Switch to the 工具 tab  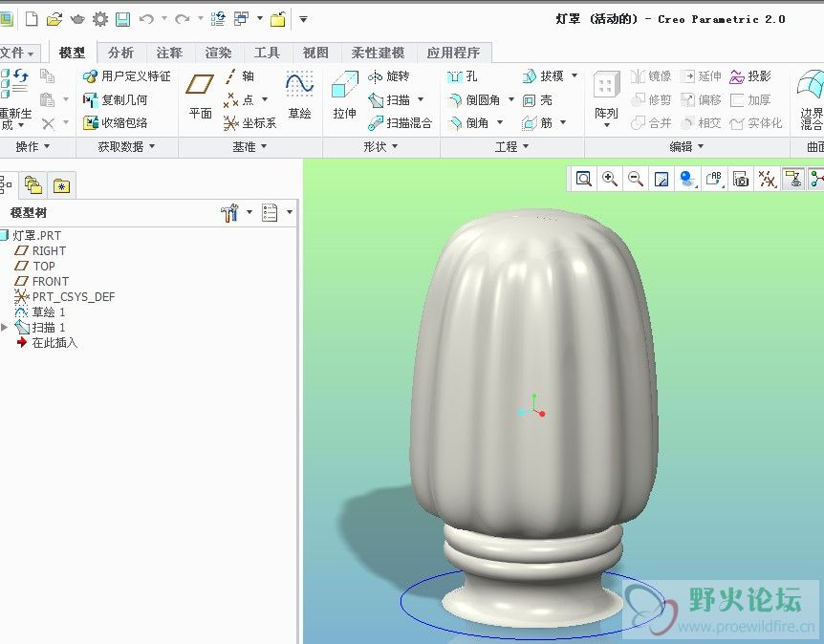coord(267,53)
